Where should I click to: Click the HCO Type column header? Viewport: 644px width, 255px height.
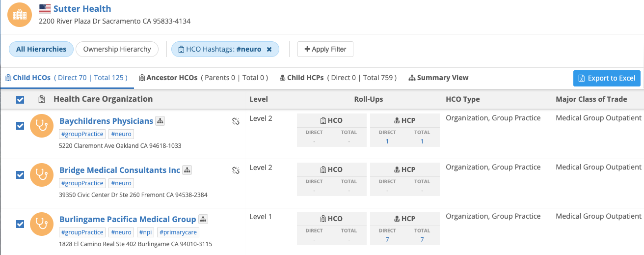point(463,99)
